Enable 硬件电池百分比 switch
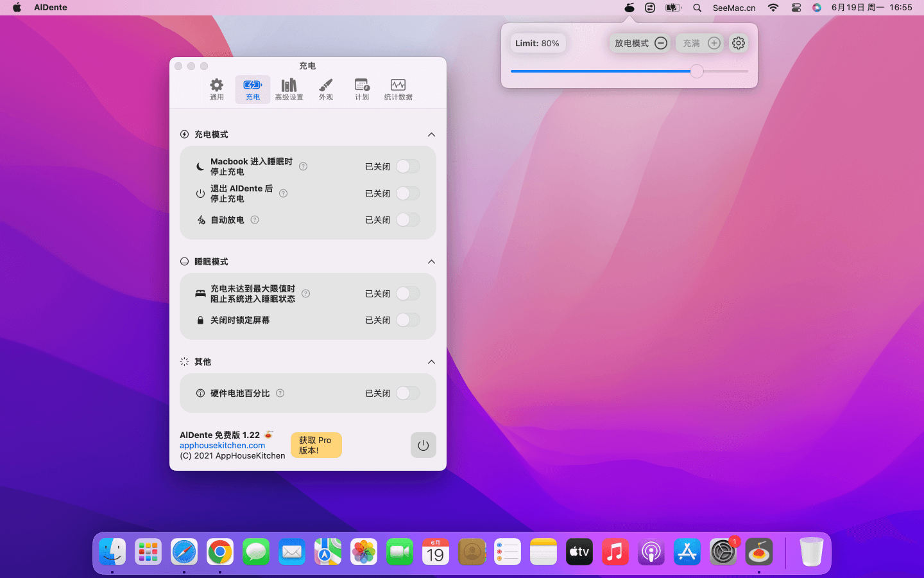 tap(407, 393)
